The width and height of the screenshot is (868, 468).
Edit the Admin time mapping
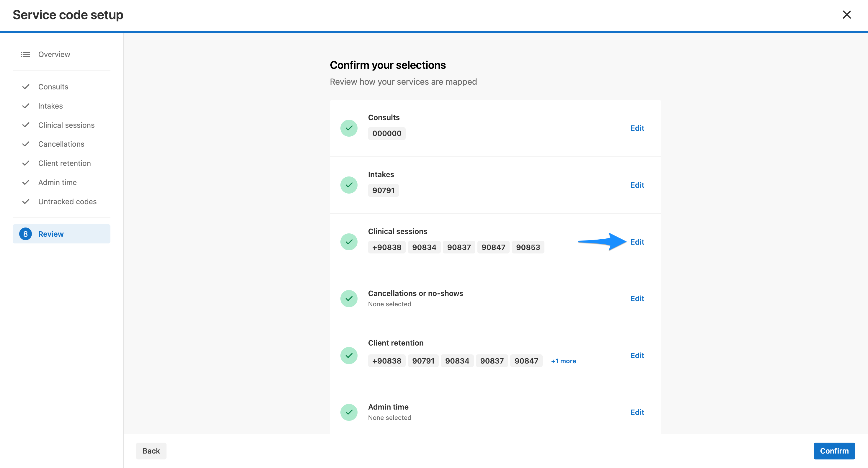pyautogui.click(x=637, y=412)
